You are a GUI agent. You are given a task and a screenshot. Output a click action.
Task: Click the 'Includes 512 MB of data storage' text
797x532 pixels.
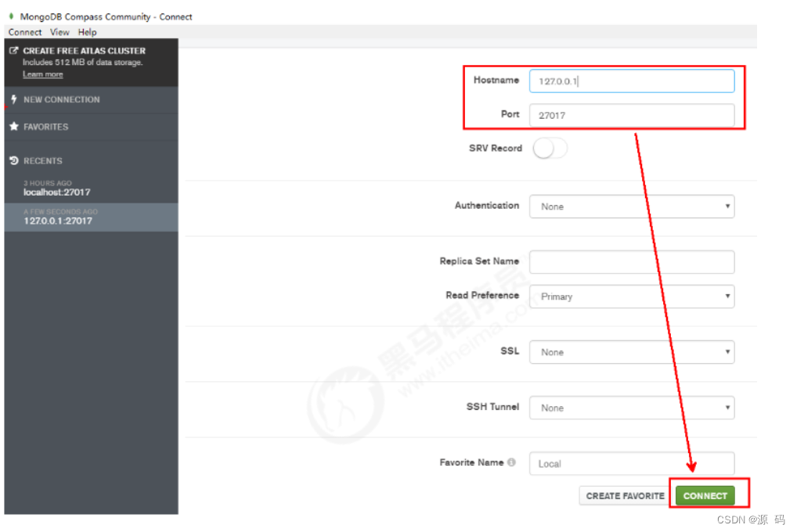(x=82, y=63)
